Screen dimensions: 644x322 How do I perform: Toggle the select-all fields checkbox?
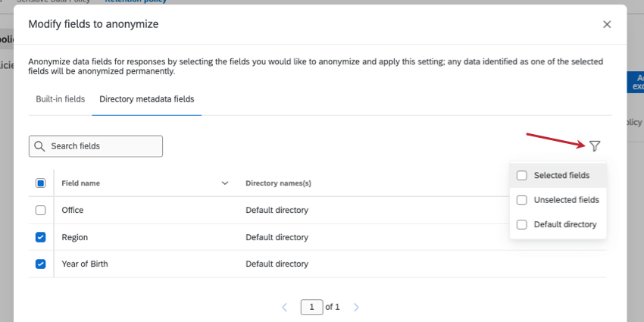coord(41,183)
